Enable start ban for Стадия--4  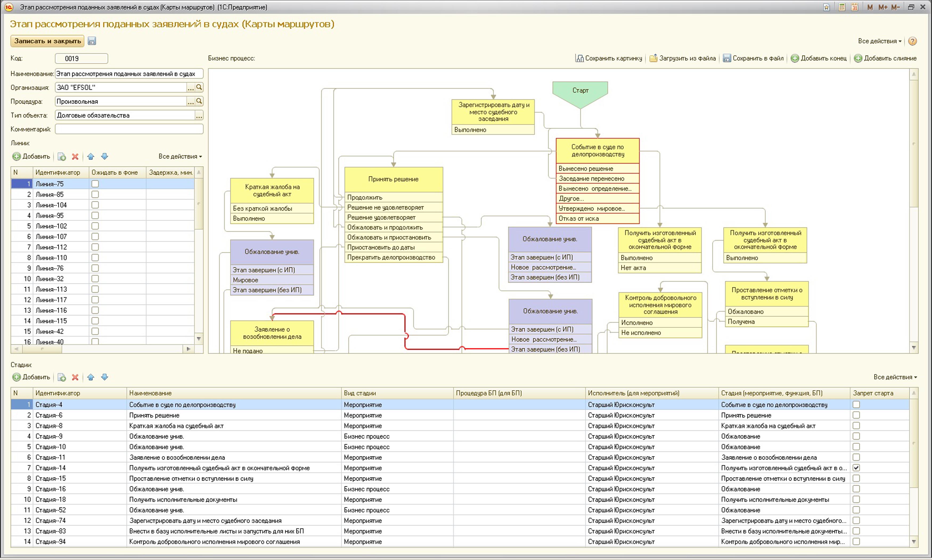click(x=856, y=405)
